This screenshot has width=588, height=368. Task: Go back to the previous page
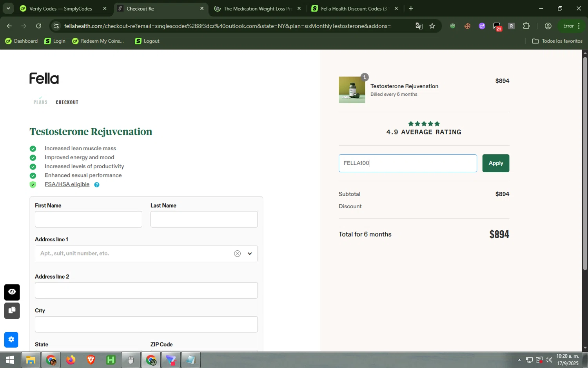tap(9, 26)
